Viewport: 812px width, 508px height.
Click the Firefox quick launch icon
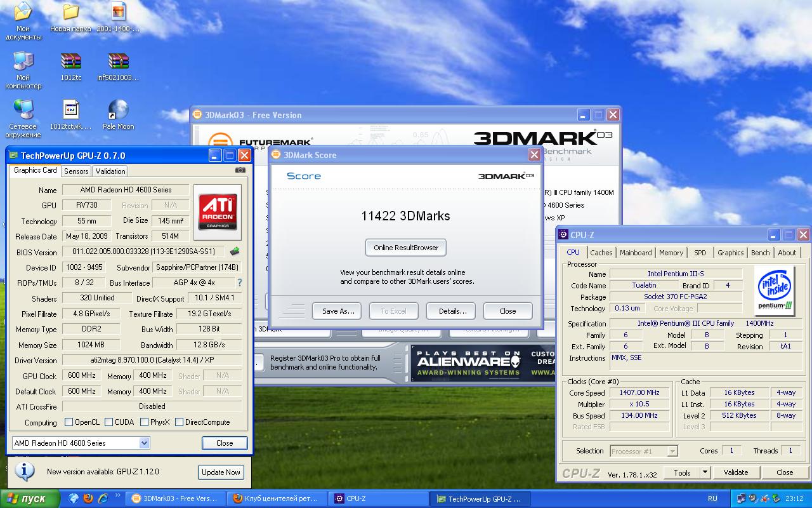point(88,498)
